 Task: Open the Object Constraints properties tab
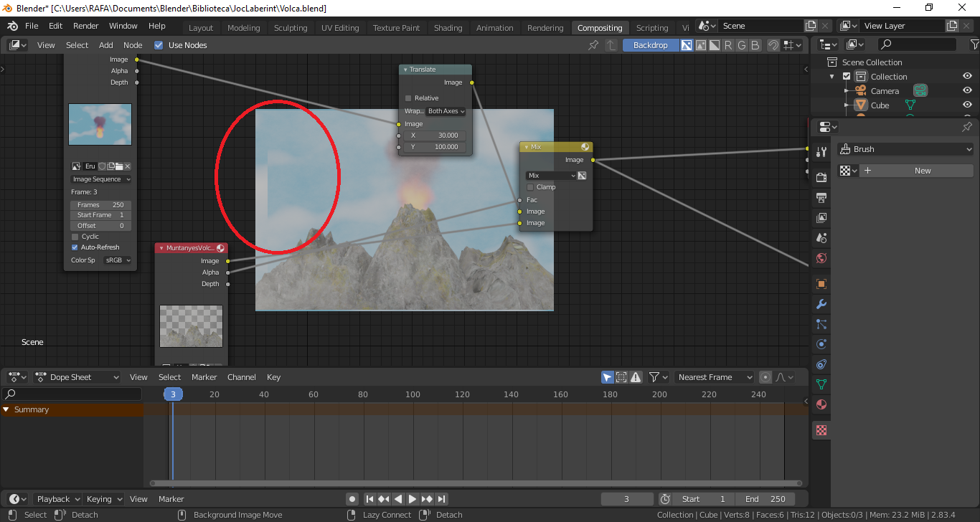click(x=821, y=364)
